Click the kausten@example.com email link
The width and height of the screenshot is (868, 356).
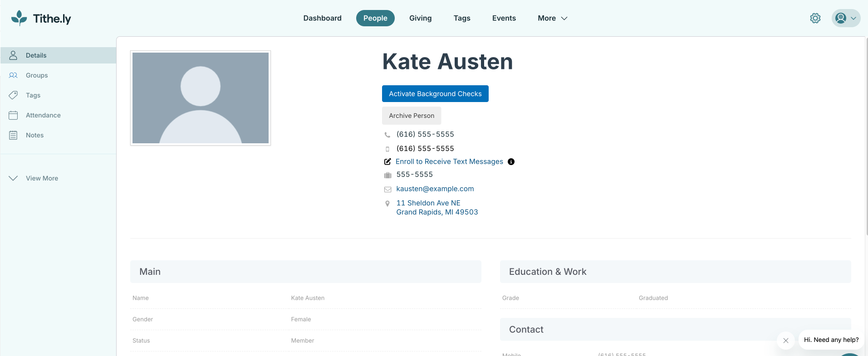pos(435,189)
